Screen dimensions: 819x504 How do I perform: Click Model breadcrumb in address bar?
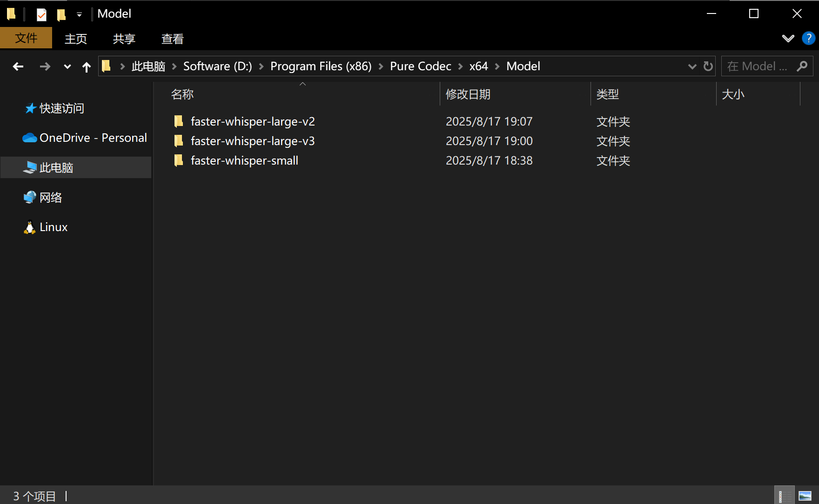tap(524, 66)
